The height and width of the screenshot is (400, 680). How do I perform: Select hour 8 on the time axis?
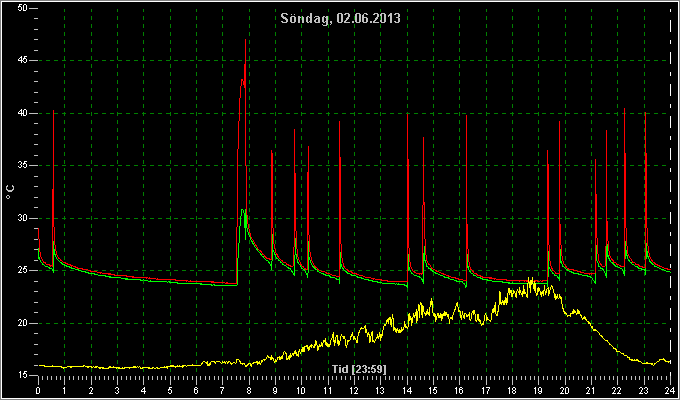click(x=248, y=390)
